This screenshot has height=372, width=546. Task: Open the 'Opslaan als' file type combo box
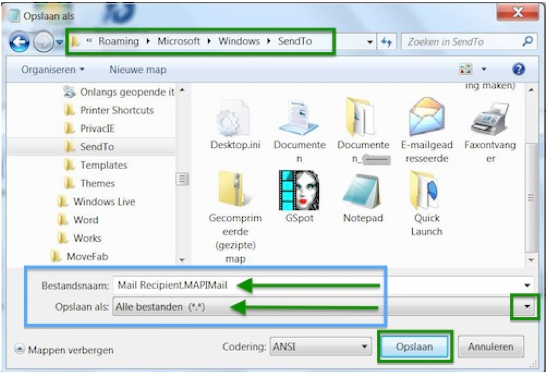[323, 307]
